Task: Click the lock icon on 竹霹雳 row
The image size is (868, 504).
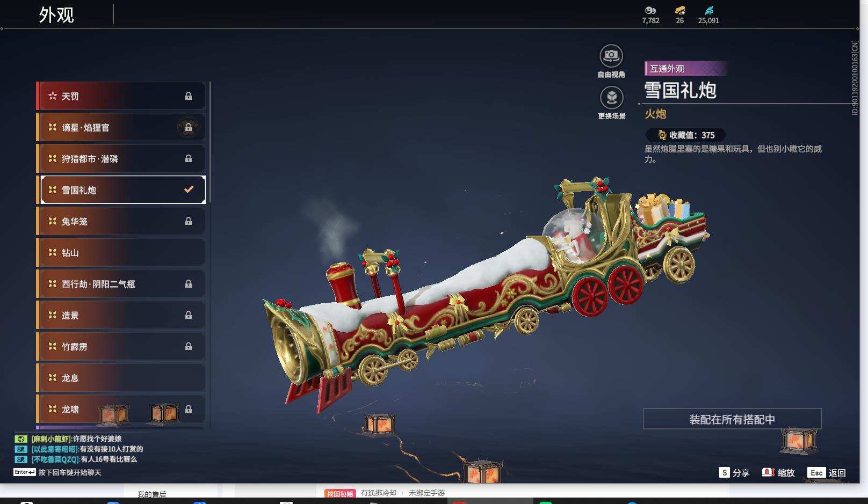Action: (189, 346)
